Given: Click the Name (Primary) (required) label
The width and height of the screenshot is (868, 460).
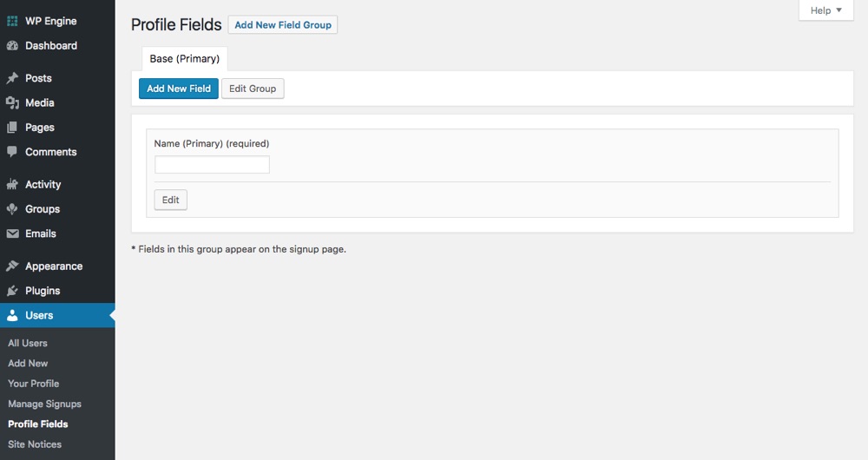Looking at the screenshot, I should tap(212, 143).
